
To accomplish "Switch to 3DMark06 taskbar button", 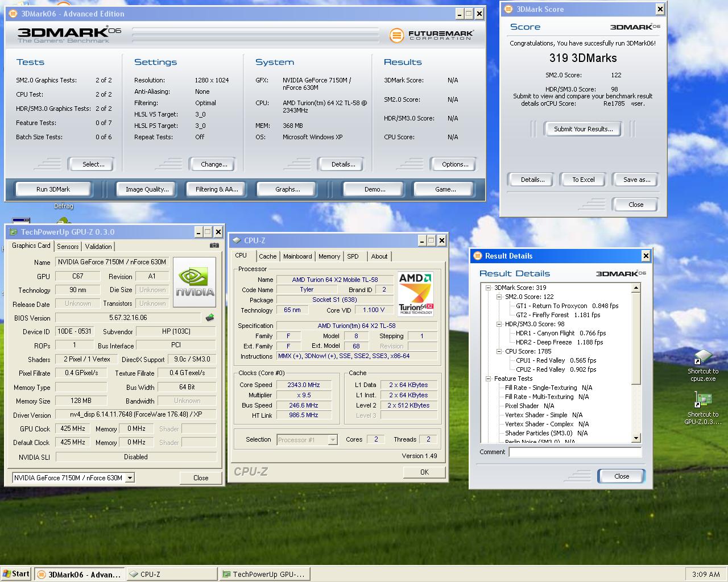I will click(x=80, y=575).
